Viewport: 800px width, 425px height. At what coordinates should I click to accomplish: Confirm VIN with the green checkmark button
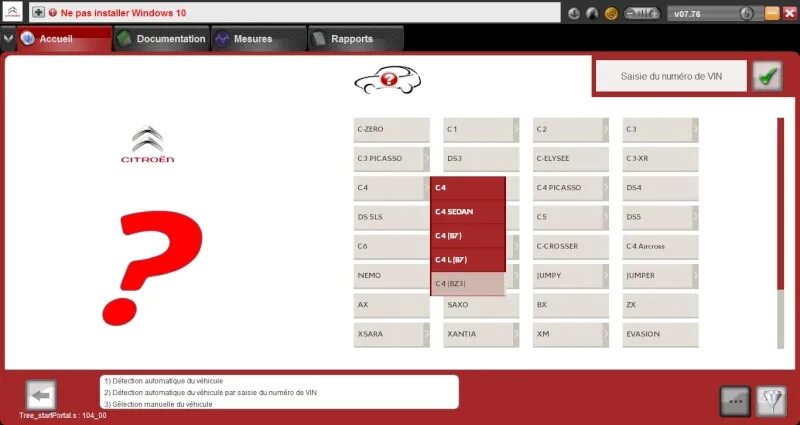click(767, 76)
